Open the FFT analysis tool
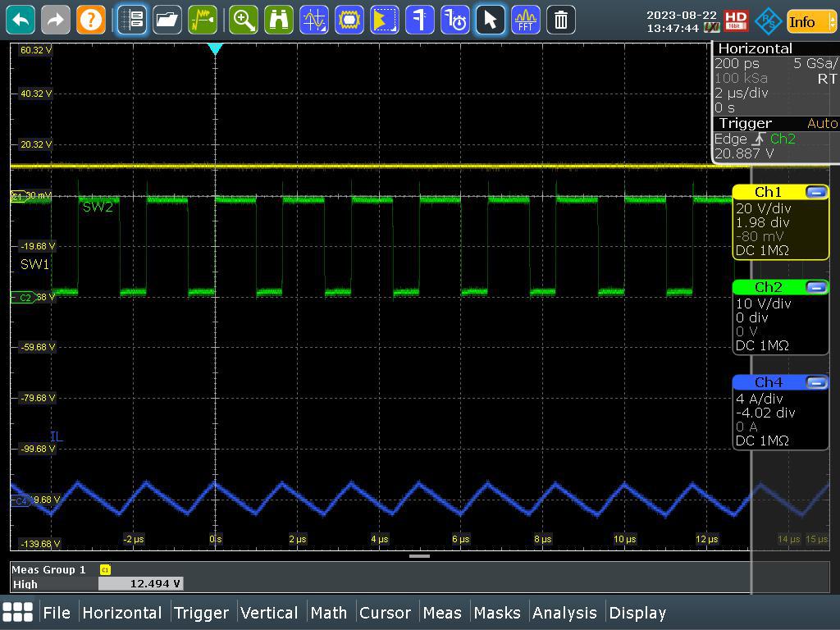Image resolution: width=840 pixels, height=630 pixels. (x=525, y=20)
